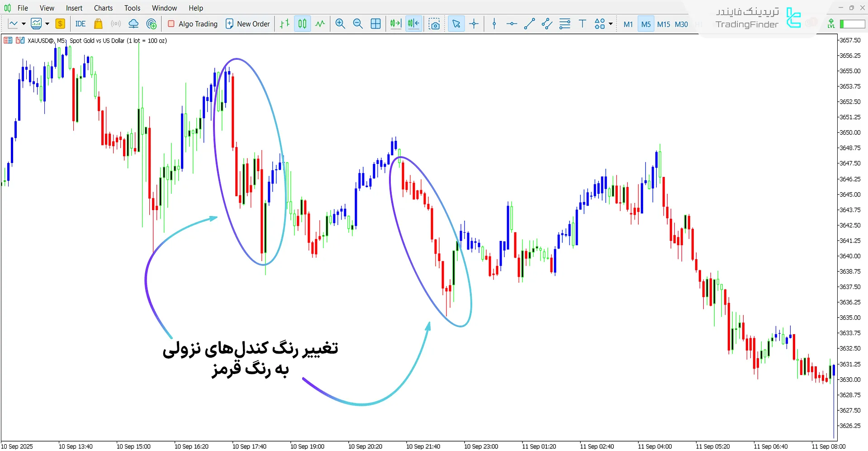Select the horizontal line drawing tool
Screen dimensions: 868x451
[512, 24]
